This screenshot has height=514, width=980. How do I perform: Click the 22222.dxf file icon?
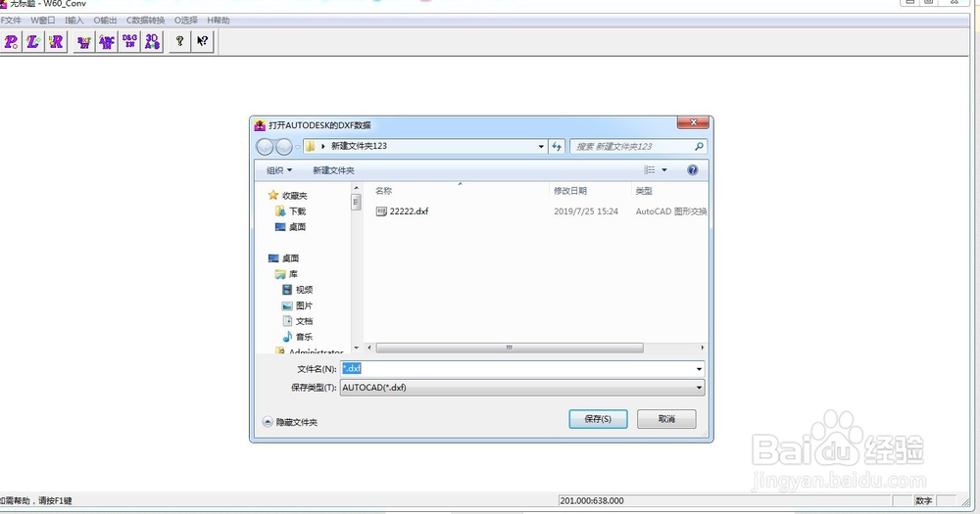click(x=381, y=211)
